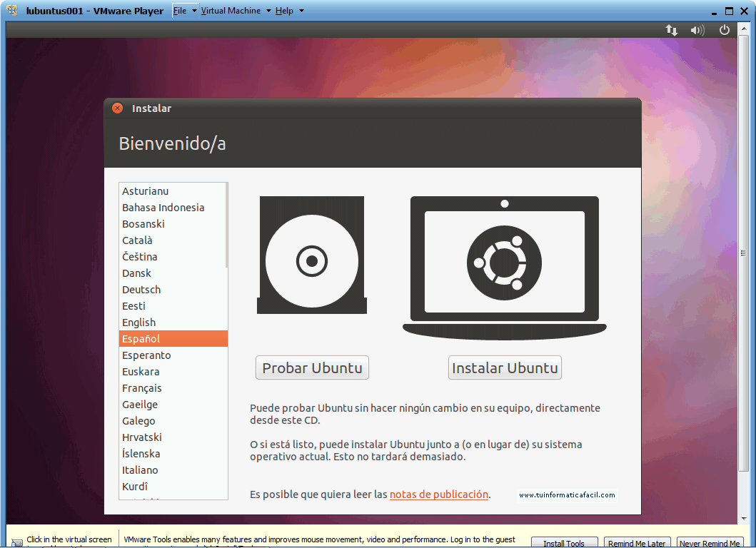Viewport: 756px width, 548px height.
Task: Select Íslenska language
Action: 173,454
